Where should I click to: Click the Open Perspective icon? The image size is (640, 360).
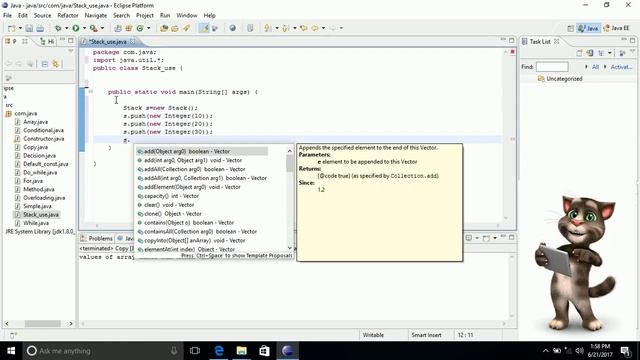(x=571, y=28)
